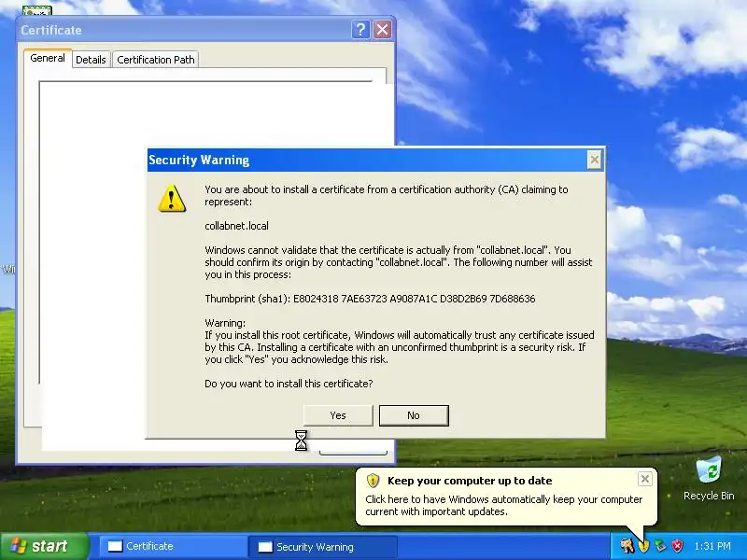This screenshot has height=560, width=747.
Task: Dismiss the update balloon with its X
Action: point(644,479)
